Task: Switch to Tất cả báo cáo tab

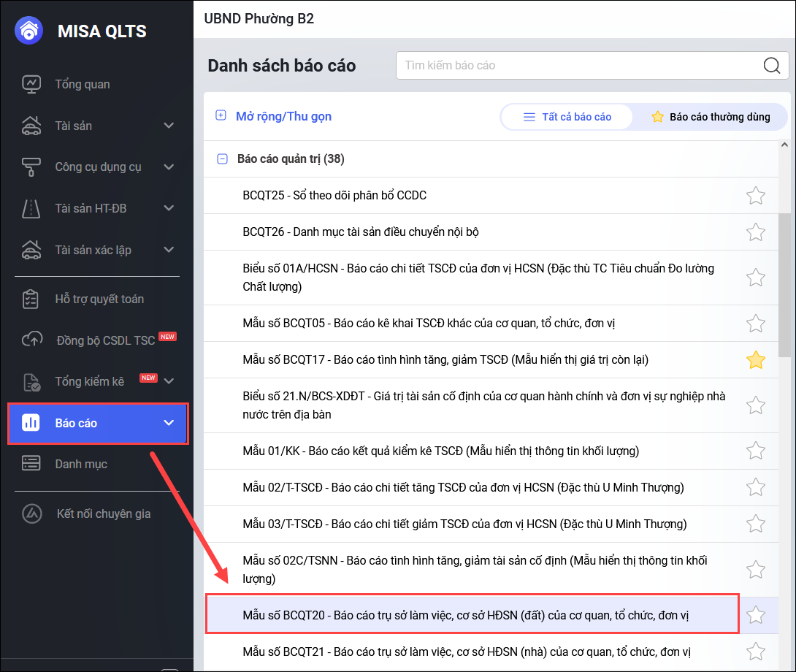Action: pyautogui.click(x=567, y=117)
